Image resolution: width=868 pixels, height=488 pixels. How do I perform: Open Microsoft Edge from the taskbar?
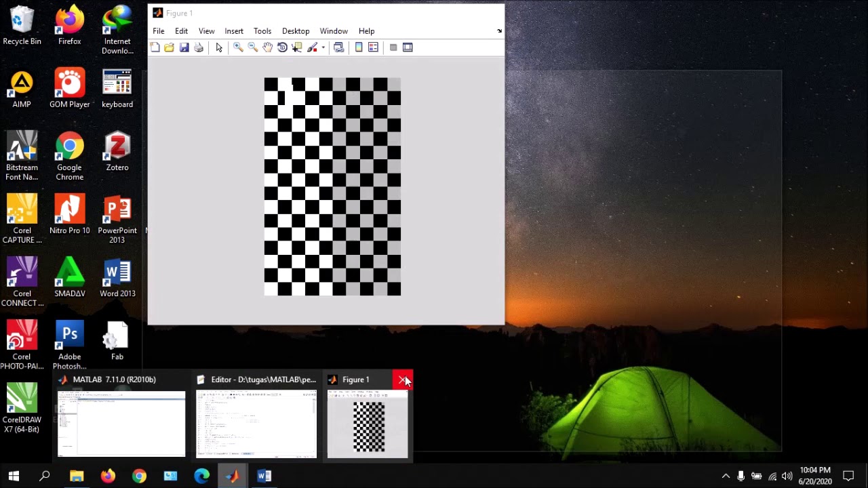point(202,476)
